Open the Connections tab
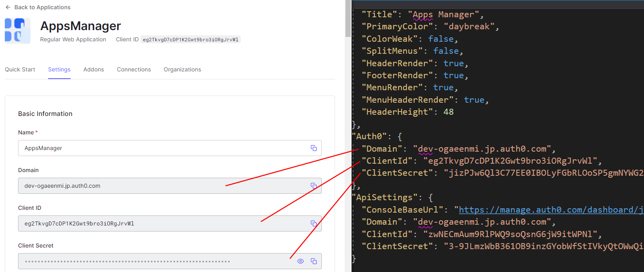Image resolution: width=644 pixels, height=272 pixels. (x=134, y=69)
